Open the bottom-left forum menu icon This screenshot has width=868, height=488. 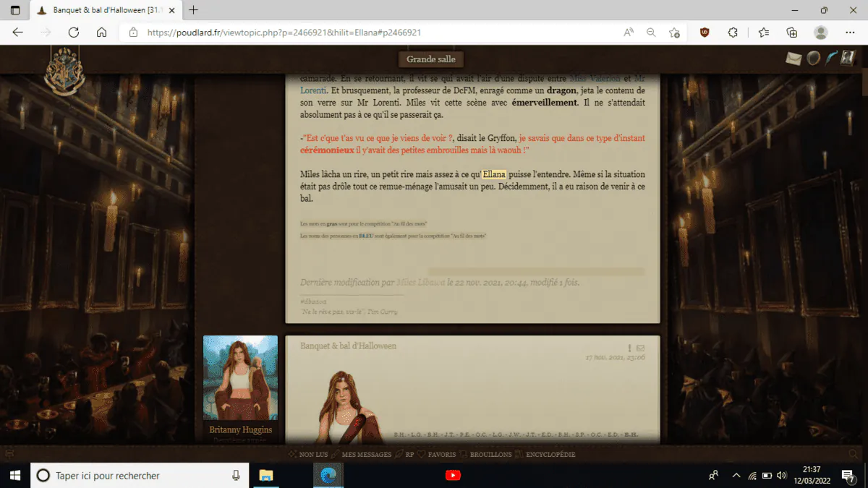pos(9,454)
